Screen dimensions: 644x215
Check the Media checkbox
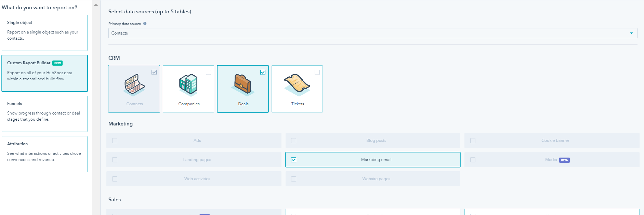coord(473,160)
